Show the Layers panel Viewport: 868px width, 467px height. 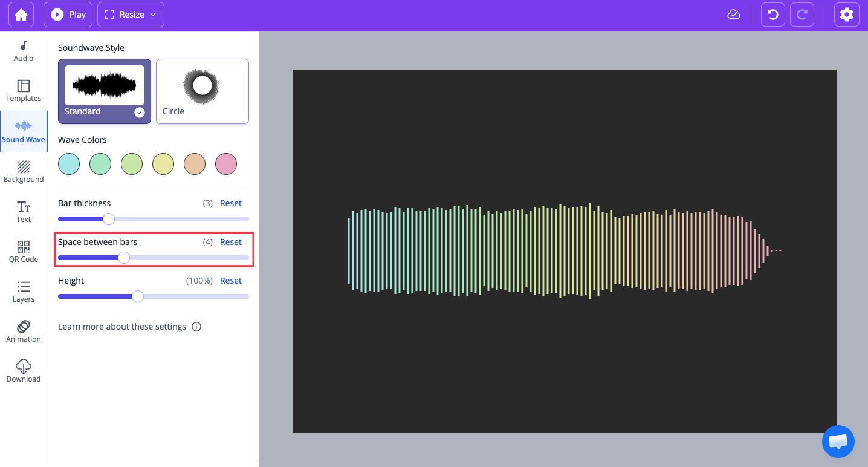pos(23,292)
